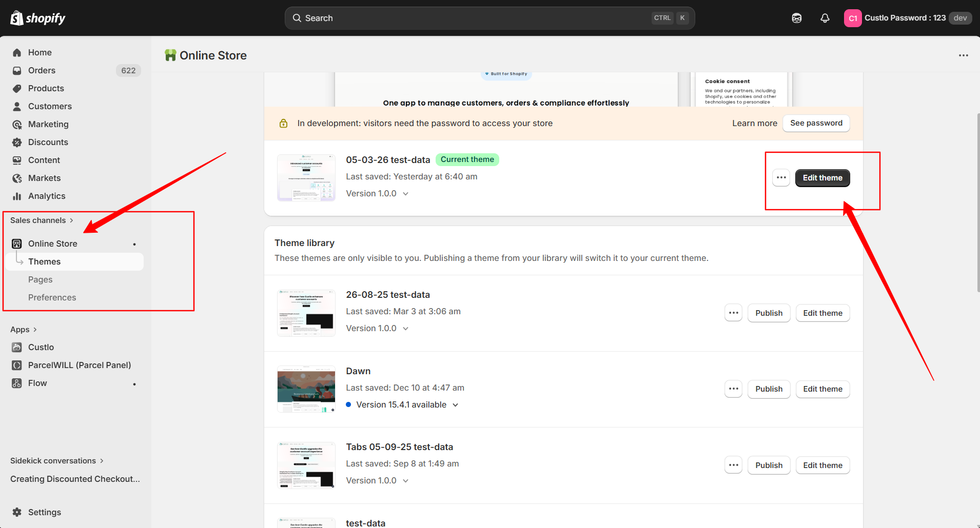Go to Orders in sidebar
Screen dimensions: 980x528
pos(42,70)
